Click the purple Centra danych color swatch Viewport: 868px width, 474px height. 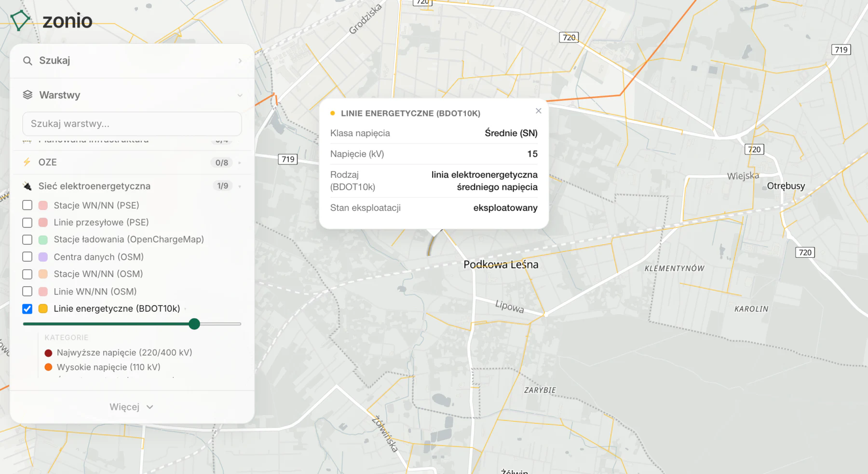43,257
